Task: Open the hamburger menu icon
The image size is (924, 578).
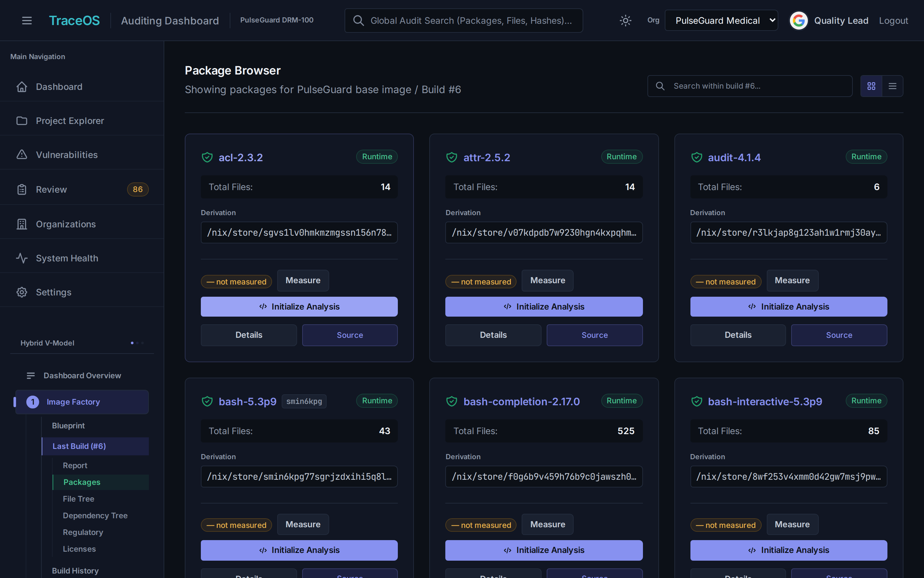Action: pyautogui.click(x=27, y=21)
